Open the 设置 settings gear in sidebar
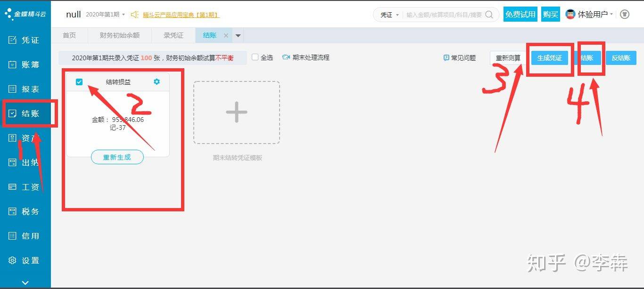 (x=13, y=260)
